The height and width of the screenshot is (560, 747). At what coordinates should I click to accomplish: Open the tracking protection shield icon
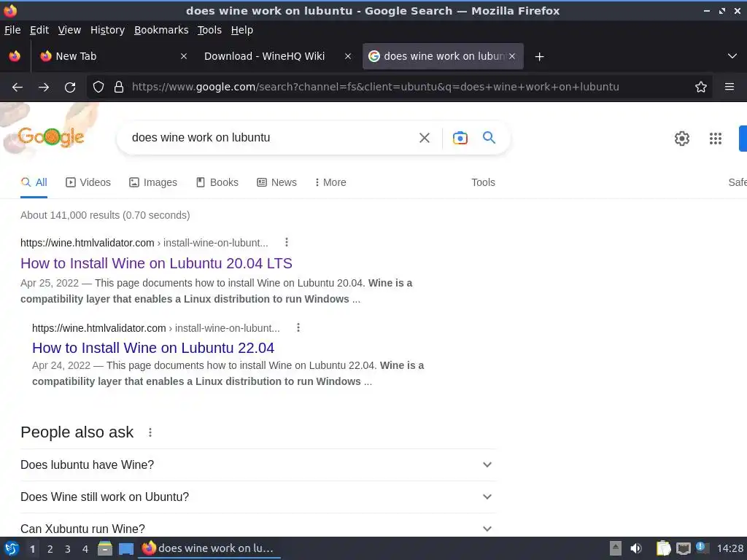pos(98,87)
